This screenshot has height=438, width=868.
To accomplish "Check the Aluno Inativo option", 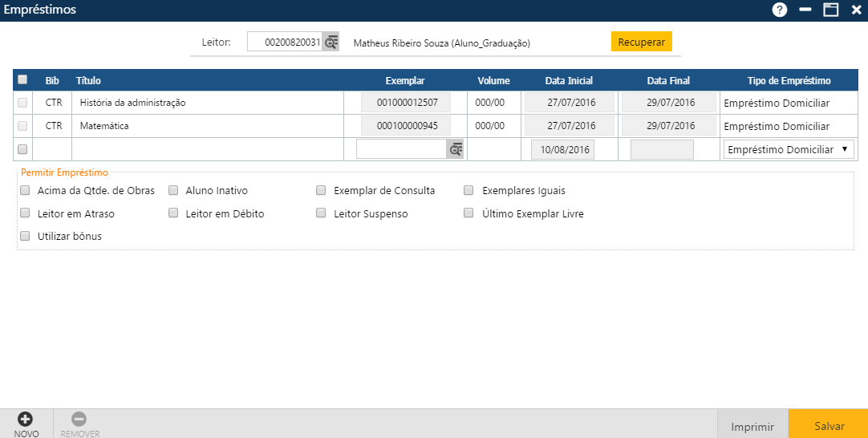I will pyautogui.click(x=172, y=191).
